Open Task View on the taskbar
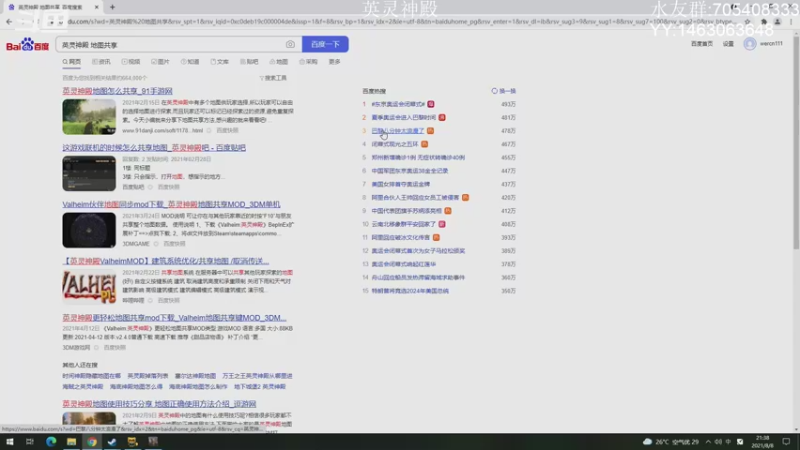This screenshot has height=450, width=800. (30, 442)
